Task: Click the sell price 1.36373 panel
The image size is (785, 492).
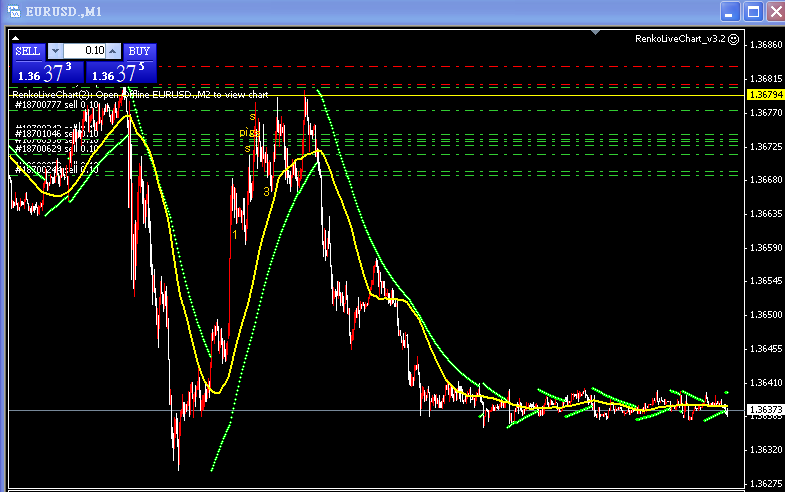Action: tap(48, 72)
